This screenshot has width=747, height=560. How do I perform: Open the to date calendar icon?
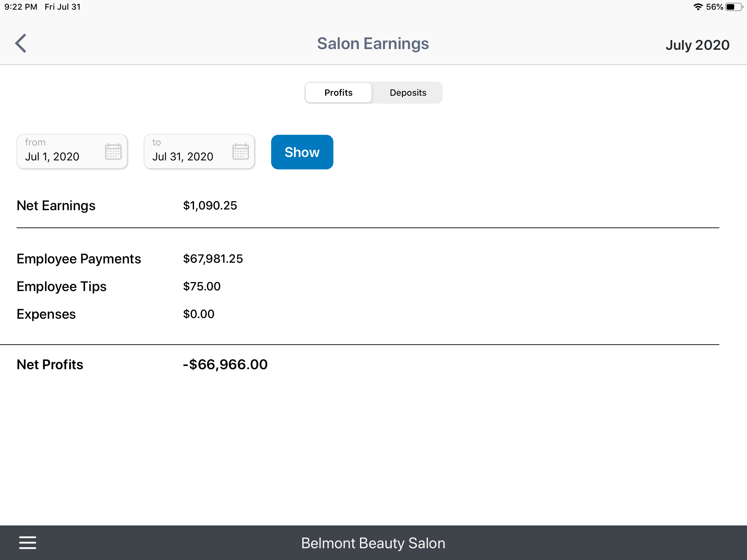pos(241,152)
